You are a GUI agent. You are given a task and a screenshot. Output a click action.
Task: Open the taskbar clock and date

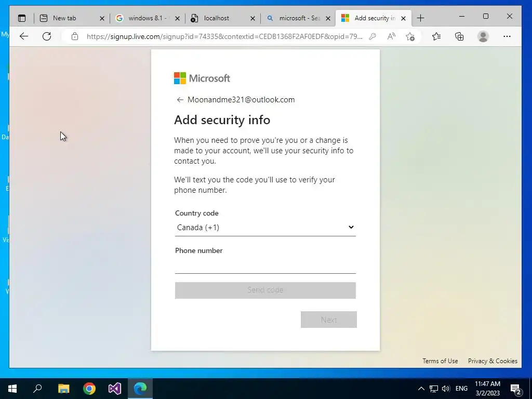(x=487, y=389)
